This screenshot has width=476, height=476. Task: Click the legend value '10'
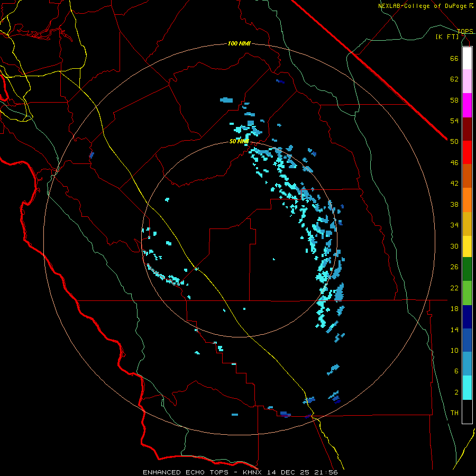click(x=454, y=350)
